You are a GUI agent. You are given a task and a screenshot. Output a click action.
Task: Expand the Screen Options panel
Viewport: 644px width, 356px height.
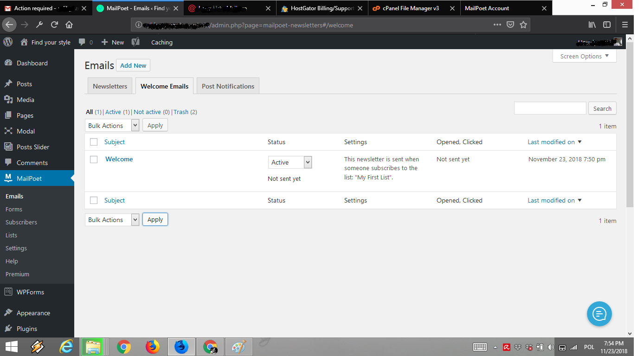click(x=585, y=56)
